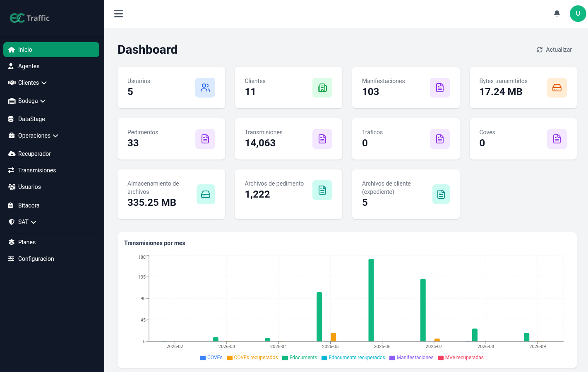This screenshot has width=588, height=372.
Task: Open Usuarios in the sidebar
Action: pyautogui.click(x=51, y=187)
